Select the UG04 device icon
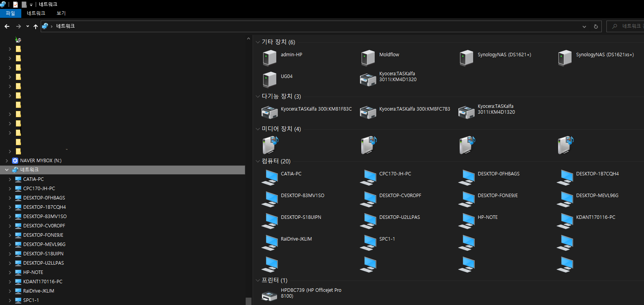 [269, 80]
